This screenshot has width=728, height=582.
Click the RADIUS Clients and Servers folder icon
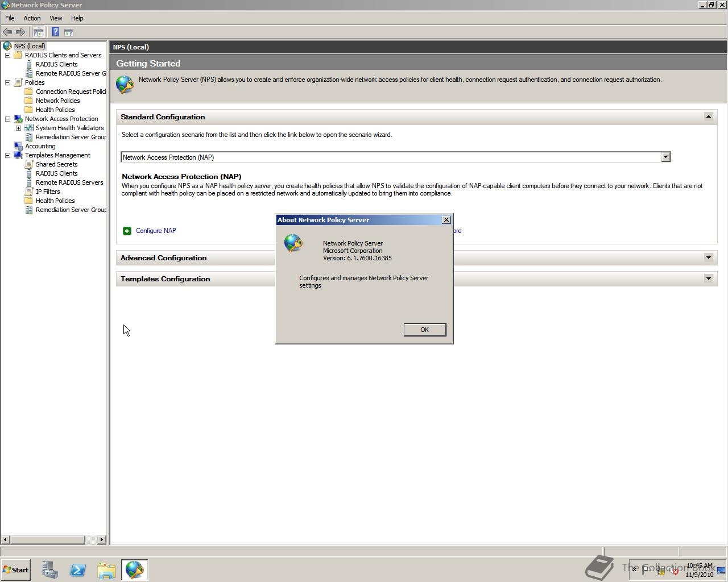click(18, 55)
